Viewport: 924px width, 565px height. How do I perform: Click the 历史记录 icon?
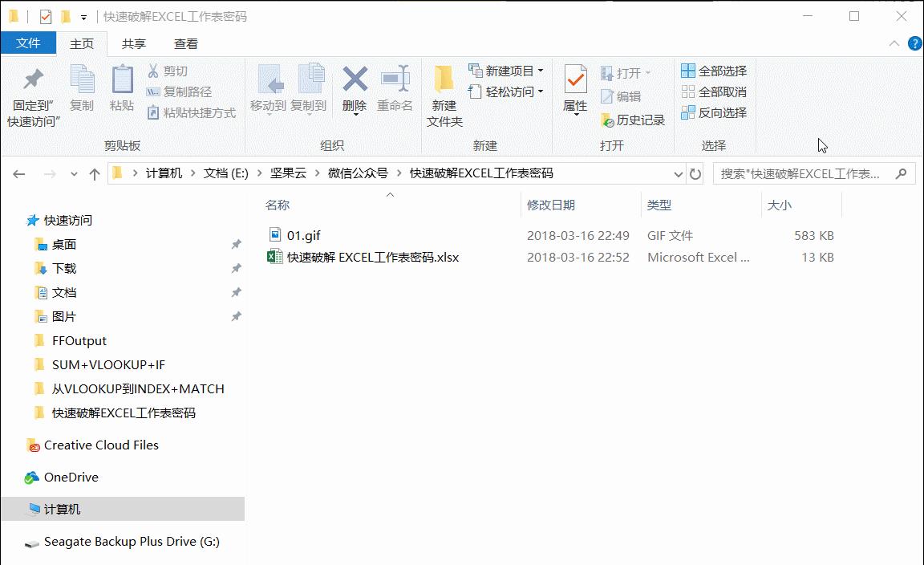(x=632, y=119)
